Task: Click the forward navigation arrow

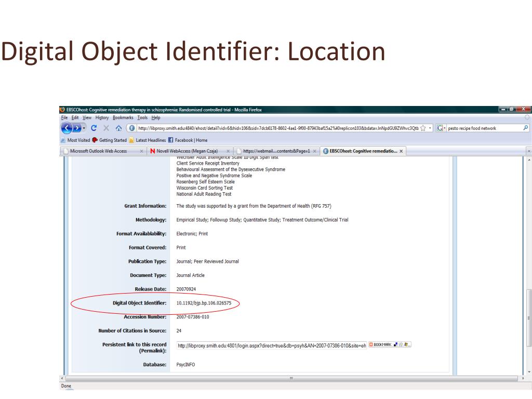Action: coord(77,128)
